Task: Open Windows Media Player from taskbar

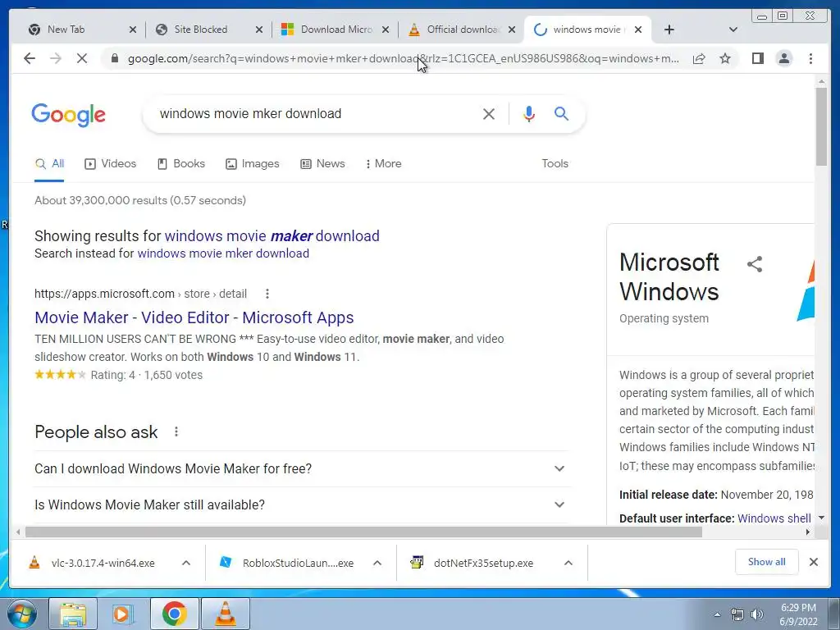Action: point(123,614)
